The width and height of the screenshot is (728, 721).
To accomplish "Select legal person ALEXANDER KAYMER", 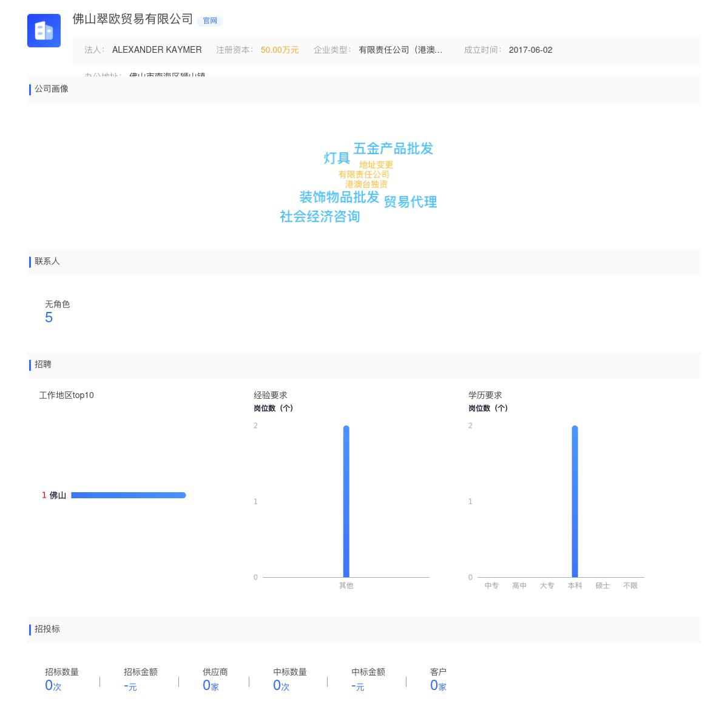I will pyautogui.click(x=157, y=50).
